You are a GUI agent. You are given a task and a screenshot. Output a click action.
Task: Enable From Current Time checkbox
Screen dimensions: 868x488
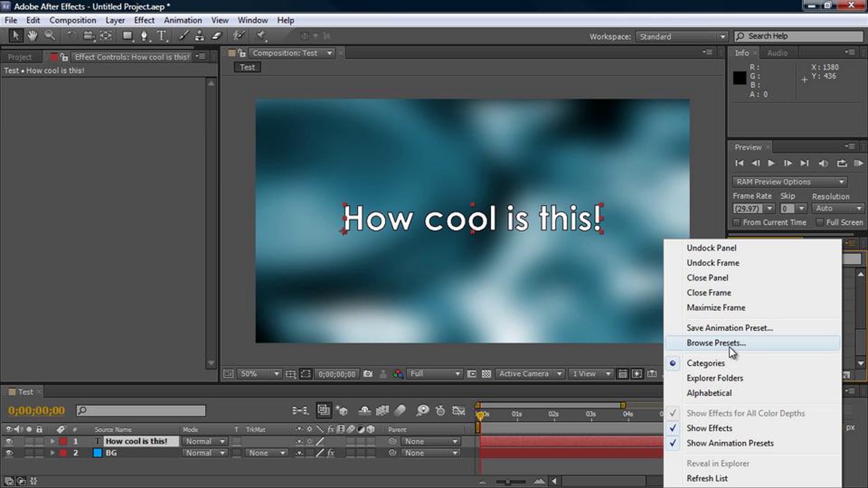click(736, 222)
